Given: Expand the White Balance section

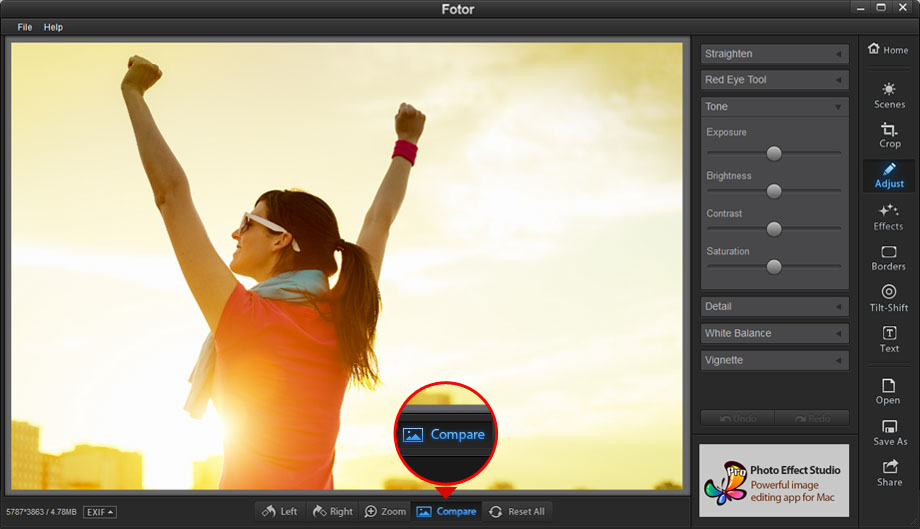Looking at the screenshot, I should (x=775, y=333).
